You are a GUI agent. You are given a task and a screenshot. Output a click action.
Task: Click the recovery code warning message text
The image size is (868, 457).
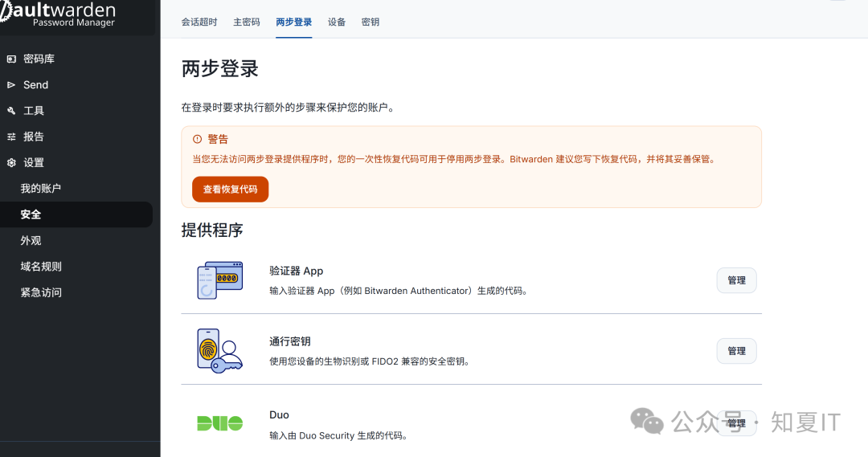[x=454, y=159]
